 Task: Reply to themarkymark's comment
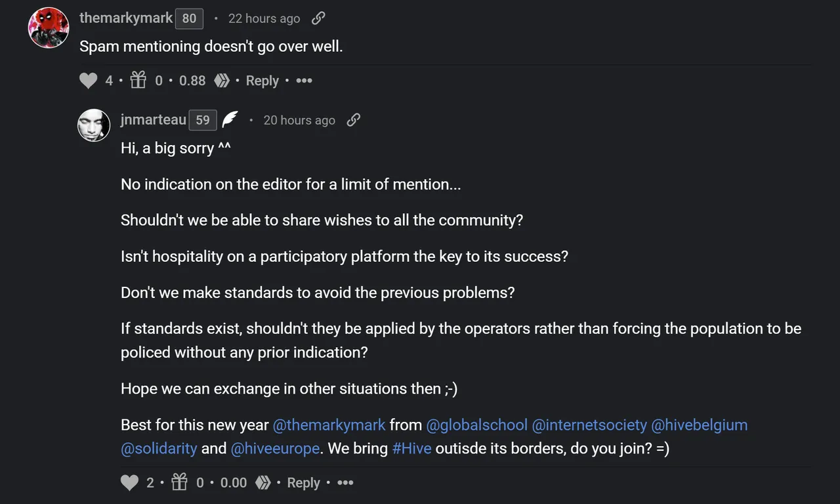(x=262, y=81)
